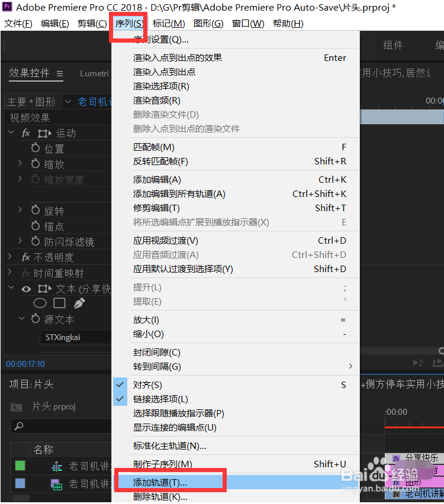Open the 帮助(H) menu
This screenshot has height=504, width=444.
[288, 24]
